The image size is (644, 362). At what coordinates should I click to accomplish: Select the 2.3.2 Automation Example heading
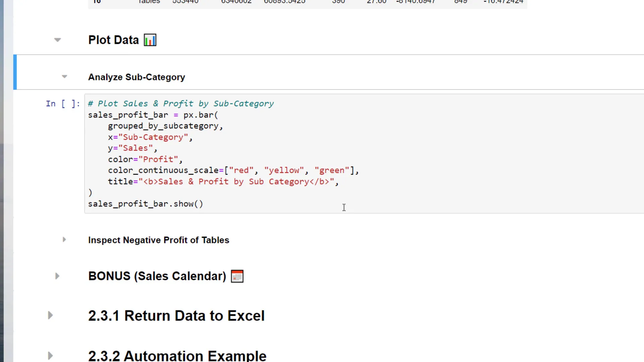[x=177, y=355]
